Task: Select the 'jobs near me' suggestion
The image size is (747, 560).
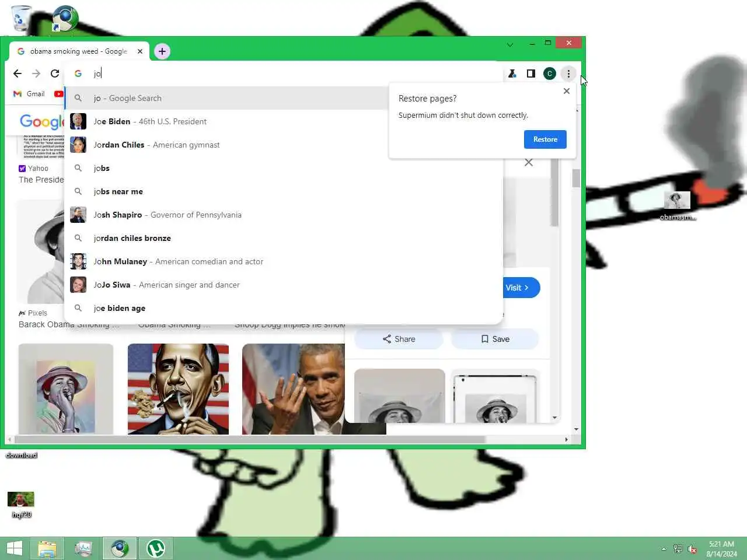Action: (x=284, y=191)
